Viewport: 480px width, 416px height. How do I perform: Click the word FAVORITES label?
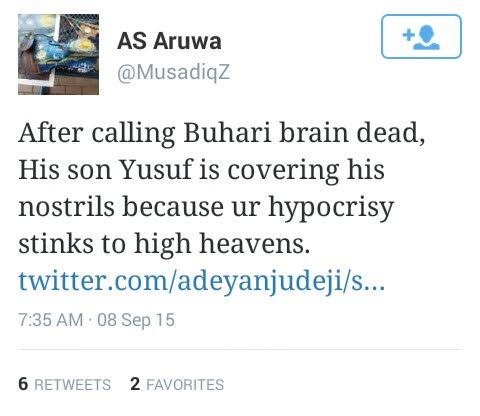[185, 385]
